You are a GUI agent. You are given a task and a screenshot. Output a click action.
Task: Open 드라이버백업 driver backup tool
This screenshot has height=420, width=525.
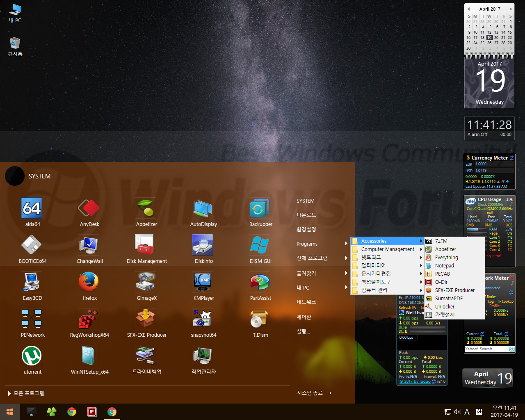[x=146, y=360]
